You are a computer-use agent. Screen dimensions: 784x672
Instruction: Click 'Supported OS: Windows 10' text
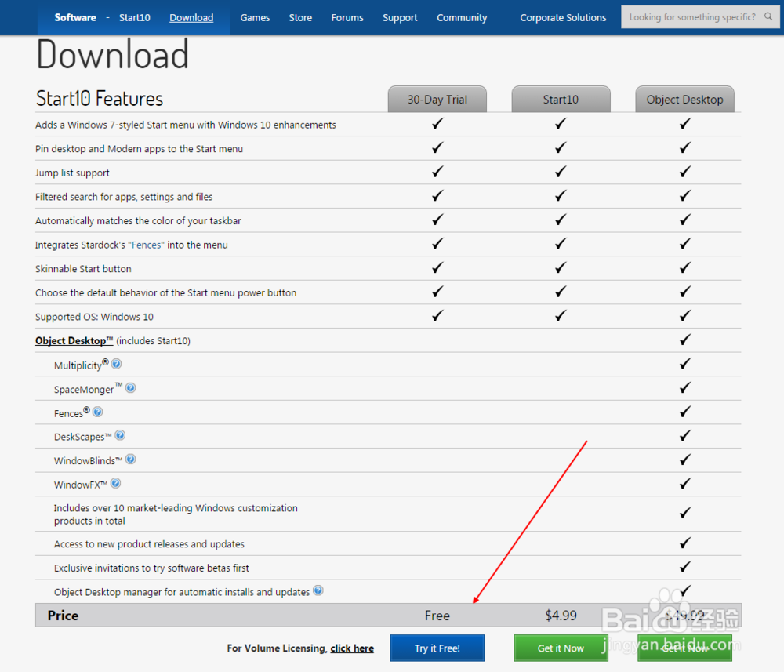point(94,317)
